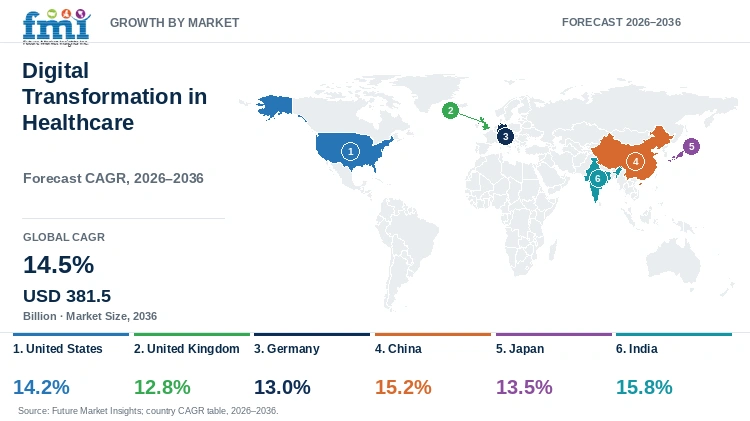
Task: Click the teal bar above India
Action: pos(674,334)
